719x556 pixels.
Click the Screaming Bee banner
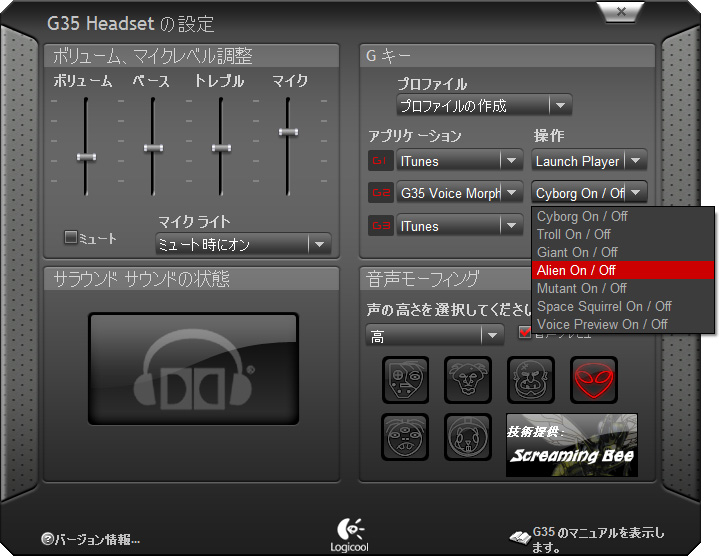(572, 445)
